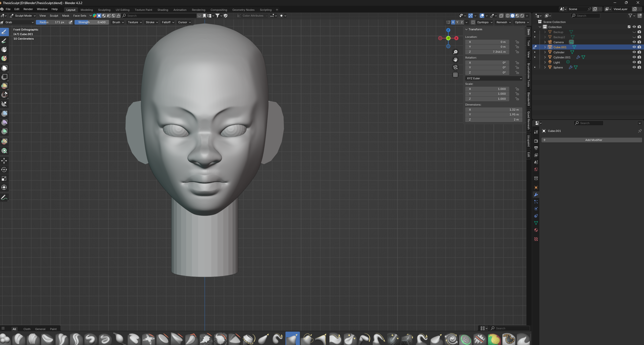
Task: Toggle camera view icon in viewport
Action: click(455, 67)
